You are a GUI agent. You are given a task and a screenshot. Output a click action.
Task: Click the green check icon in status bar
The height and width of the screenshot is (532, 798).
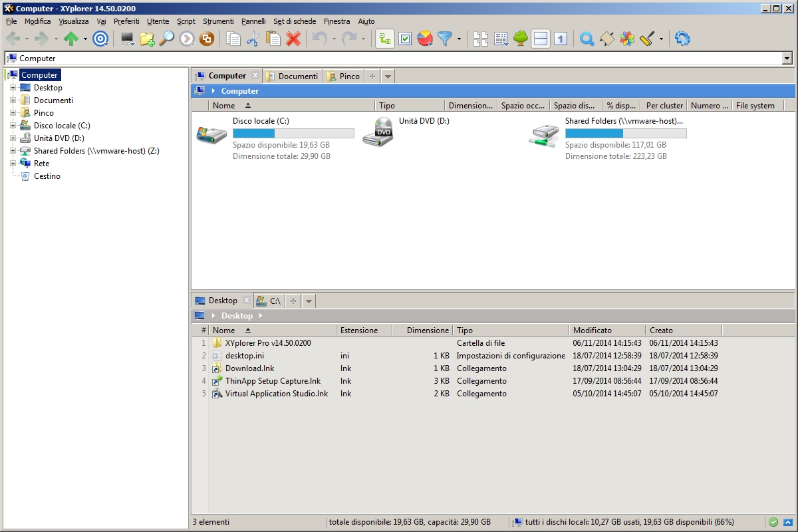point(773,522)
